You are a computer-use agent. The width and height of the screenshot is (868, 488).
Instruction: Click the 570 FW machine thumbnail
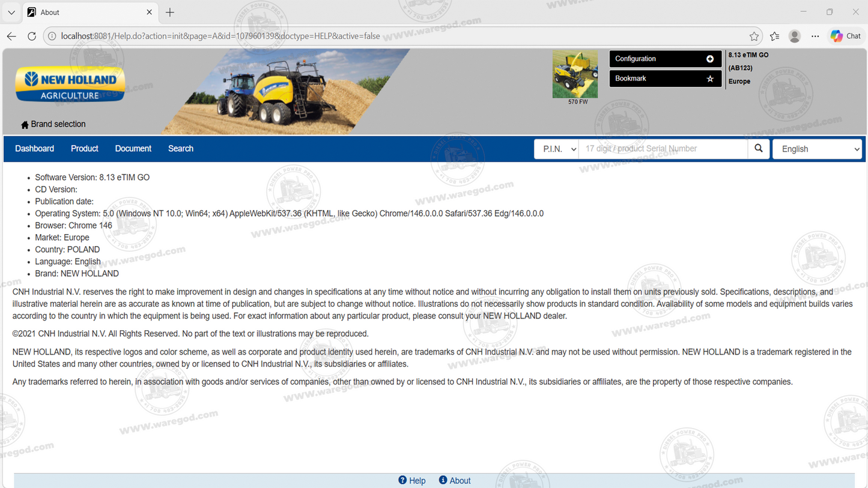pos(575,74)
